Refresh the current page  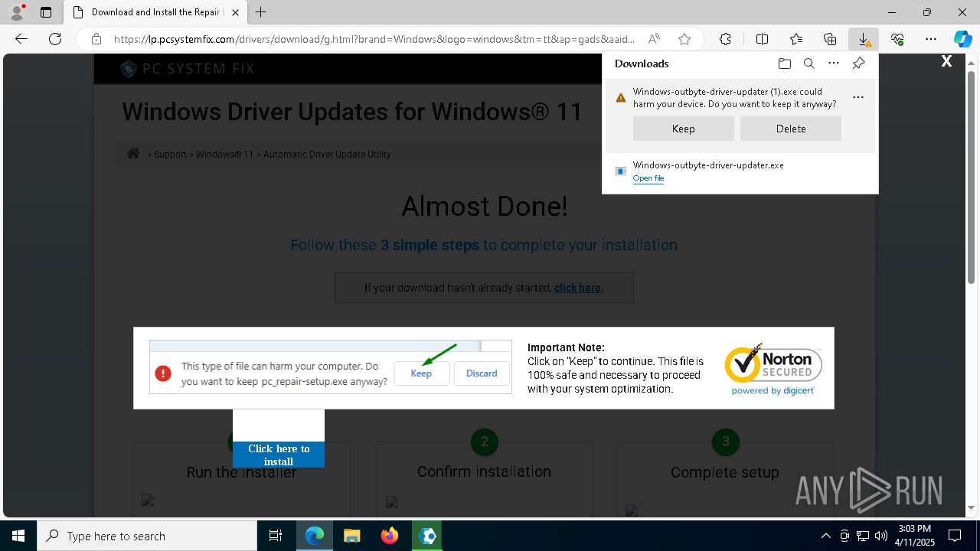[55, 39]
